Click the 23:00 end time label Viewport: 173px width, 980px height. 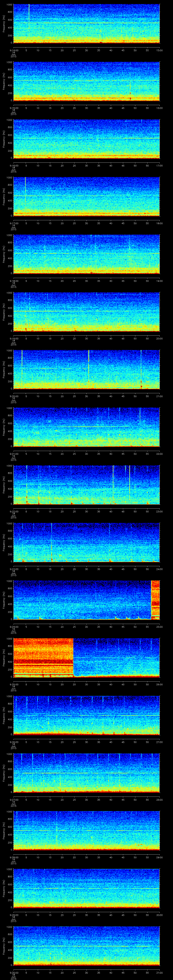pos(160,511)
